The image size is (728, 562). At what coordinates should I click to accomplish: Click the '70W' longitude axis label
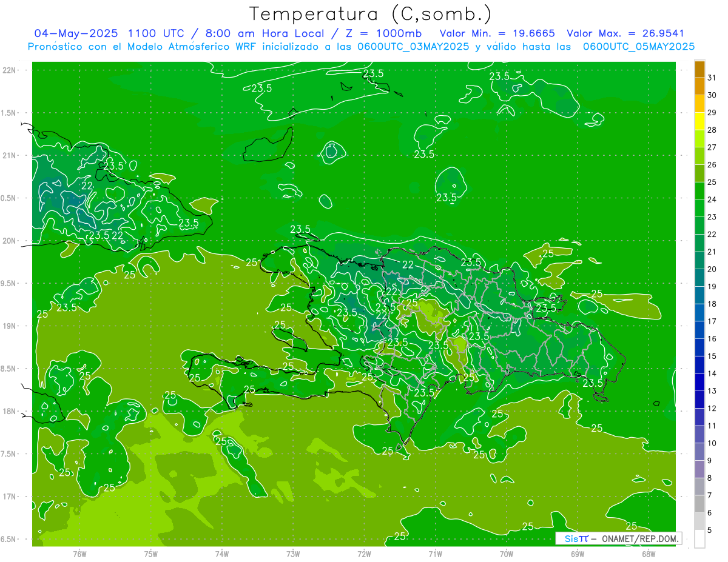[x=506, y=554]
